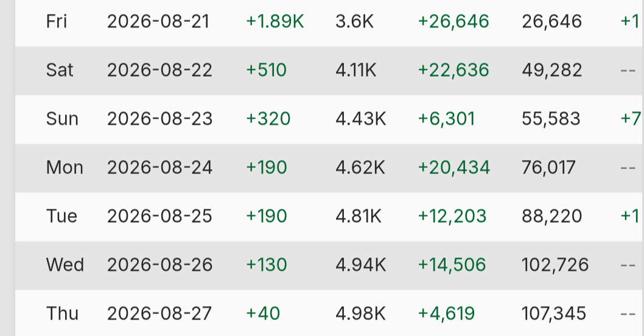This screenshot has height=336, width=644.
Task: Click the Fri 2026-08-21 date cell
Action: pos(158,21)
